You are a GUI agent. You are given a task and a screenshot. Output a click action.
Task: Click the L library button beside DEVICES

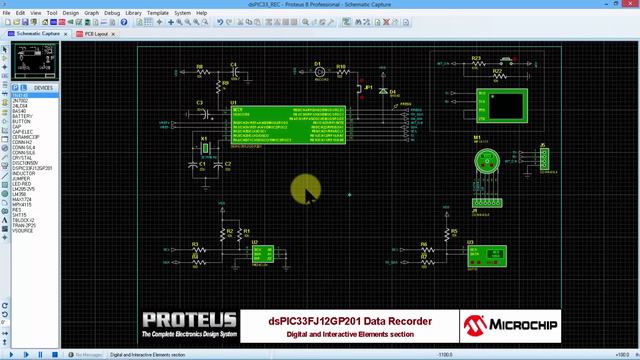(x=23, y=88)
